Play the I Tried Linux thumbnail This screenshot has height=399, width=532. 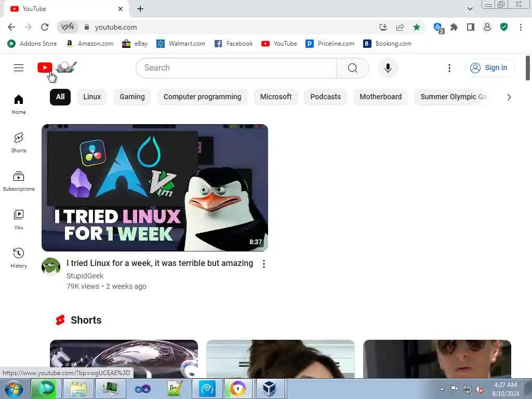click(155, 188)
